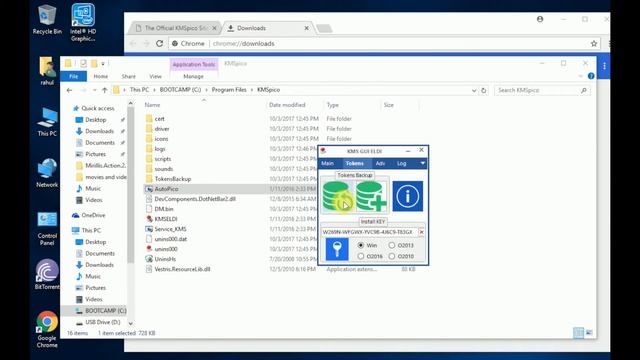Click the blue key install button
The height and width of the screenshot is (360, 640).
point(337,249)
